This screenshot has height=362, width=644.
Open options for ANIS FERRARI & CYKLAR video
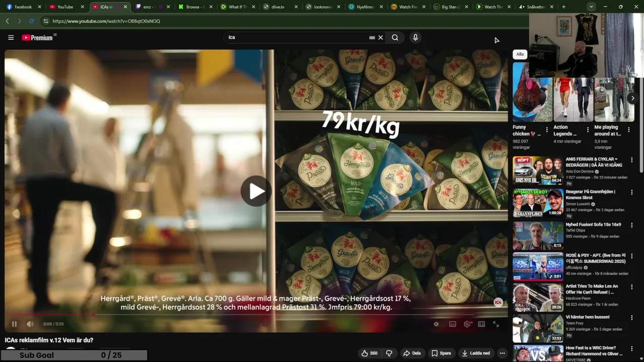click(632, 160)
